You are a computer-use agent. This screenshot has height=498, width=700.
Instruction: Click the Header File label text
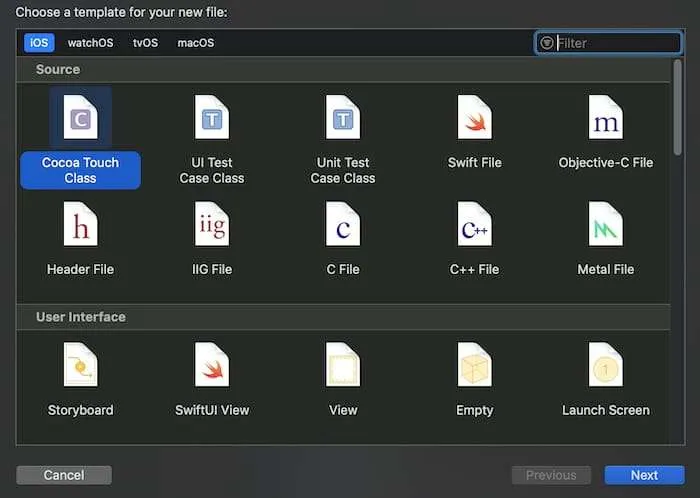[80, 269]
